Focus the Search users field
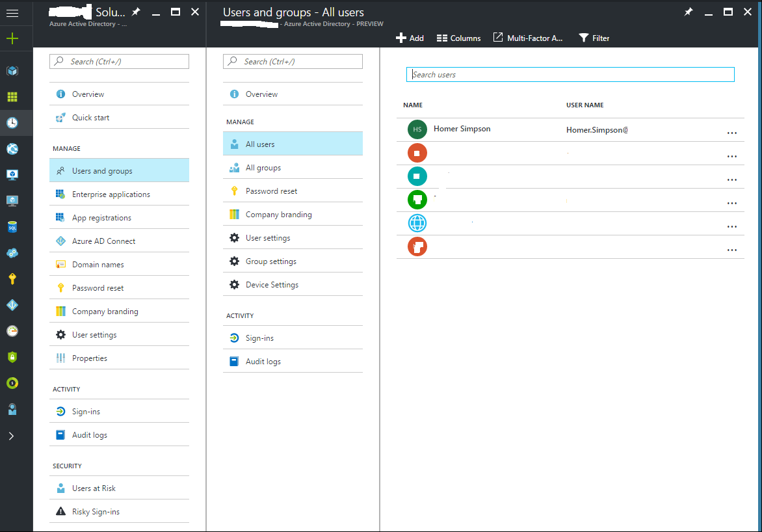 tap(570, 74)
